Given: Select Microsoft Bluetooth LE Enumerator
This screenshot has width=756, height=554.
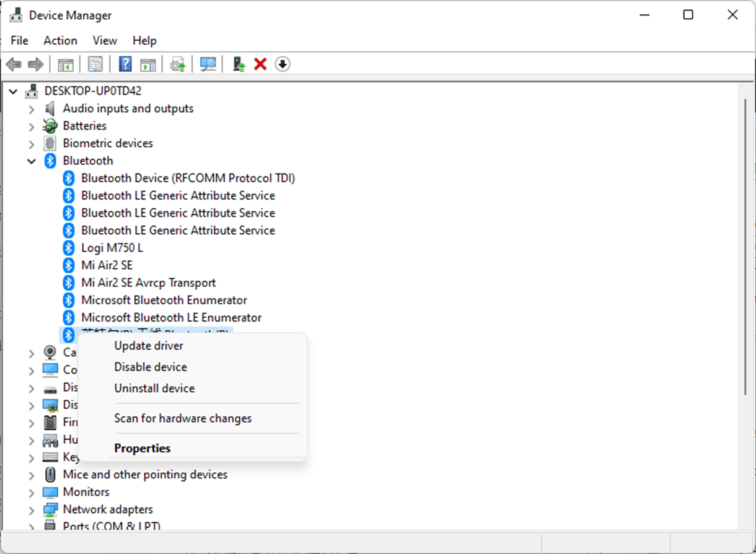Looking at the screenshot, I should point(171,317).
